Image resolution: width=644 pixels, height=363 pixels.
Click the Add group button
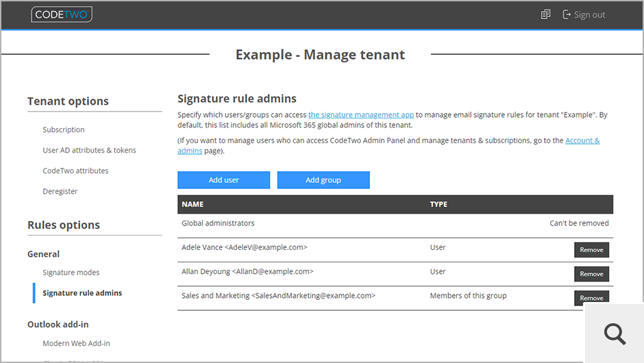(323, 180)
